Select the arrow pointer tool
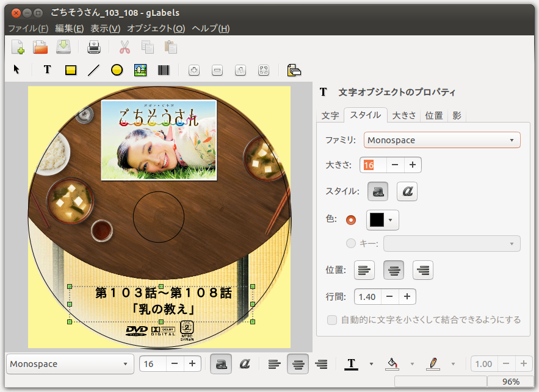The image size is (539, 392). [16, 69]
